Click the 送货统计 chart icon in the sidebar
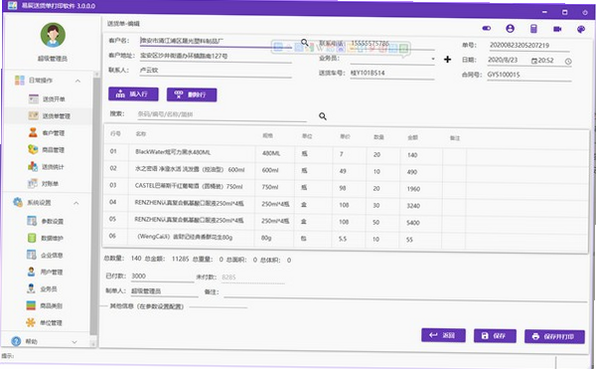Screen dimensions: 596x369 pos(33,166)
